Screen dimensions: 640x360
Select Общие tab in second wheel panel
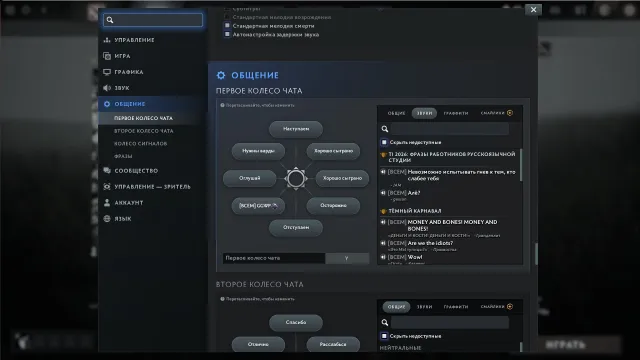(396, 307)
